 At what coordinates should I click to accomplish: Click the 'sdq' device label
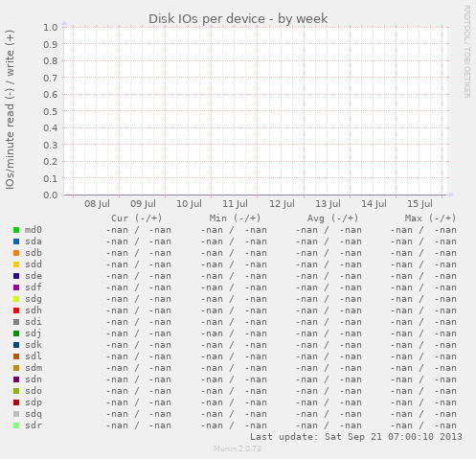click(x=34, y=414)
